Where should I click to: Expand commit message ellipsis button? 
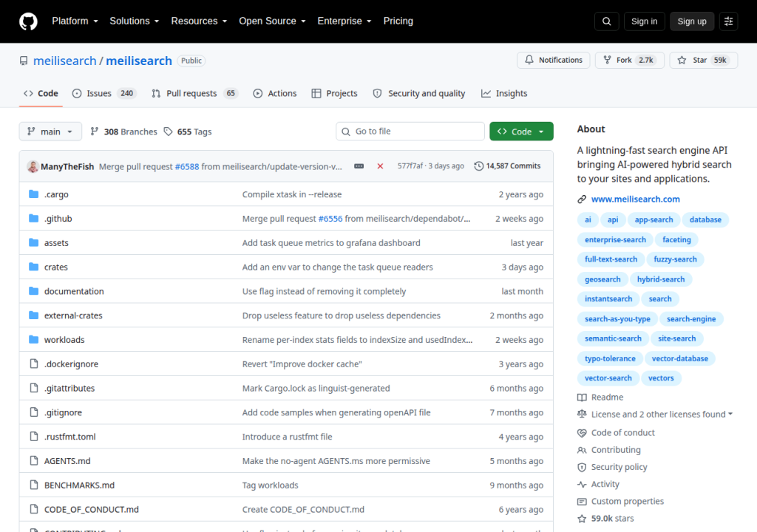[x=359, y=166]
